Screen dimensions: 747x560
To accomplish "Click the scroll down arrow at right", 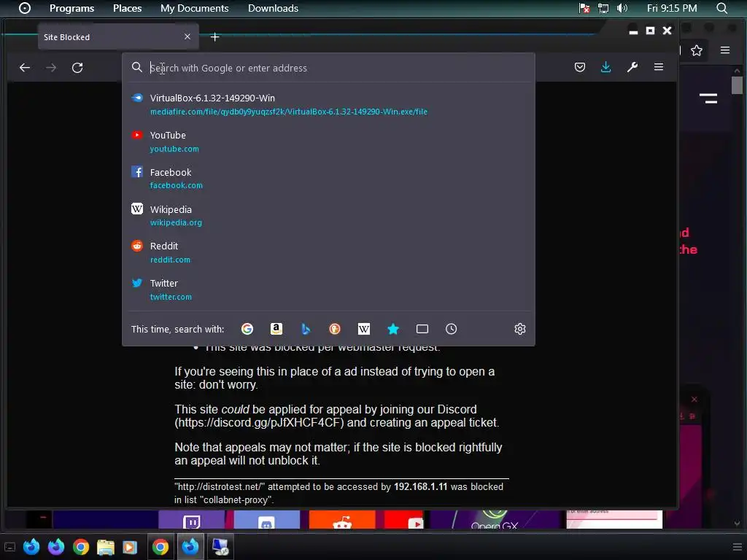I will coord(737,524).
